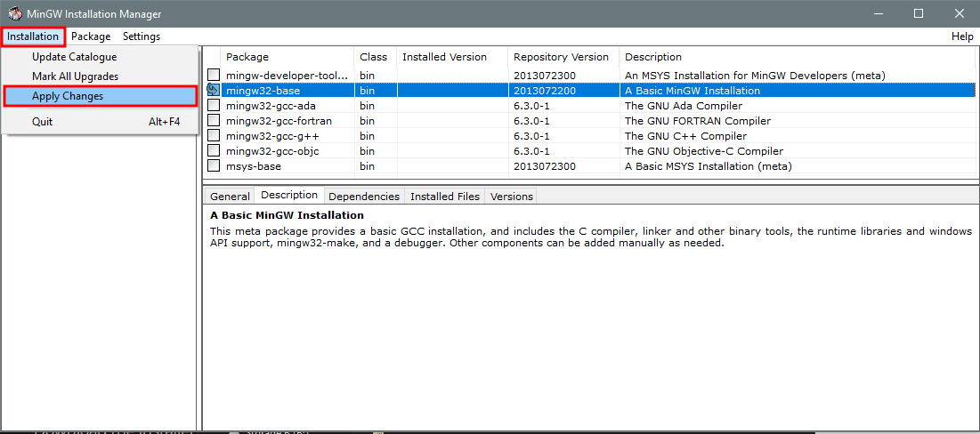
Task: Toggle the mingw32-gcc-fortran package checkbox
Action: (x=214, y=121)
